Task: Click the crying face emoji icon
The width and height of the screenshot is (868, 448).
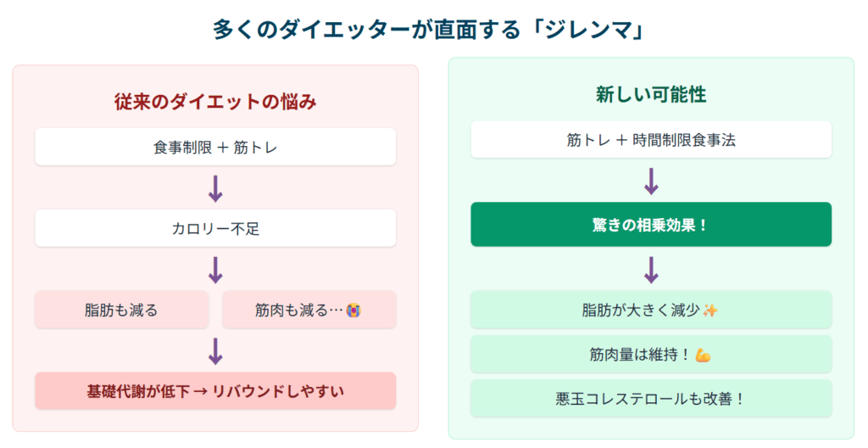Action: pos(354,311)
